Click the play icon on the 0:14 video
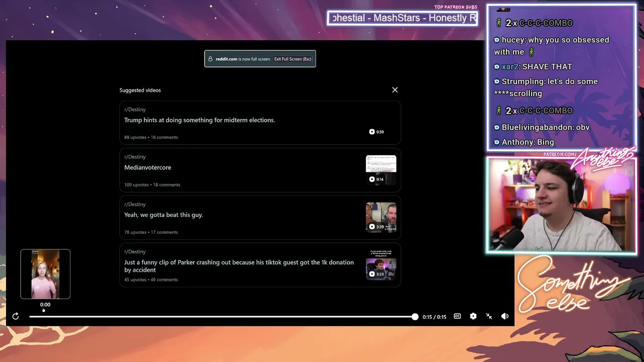The height and width of the screenshot is (362, 644). pyautogui.click(x=372, y=179)
